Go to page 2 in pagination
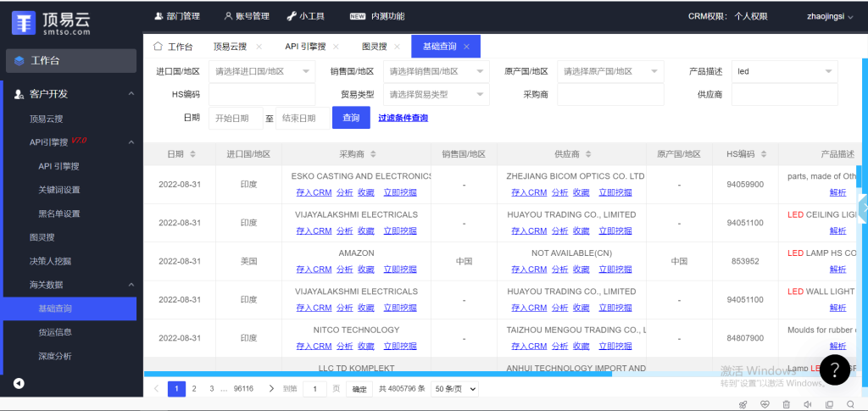The width and height of the screenshot is (868, 411). point(194,389)
